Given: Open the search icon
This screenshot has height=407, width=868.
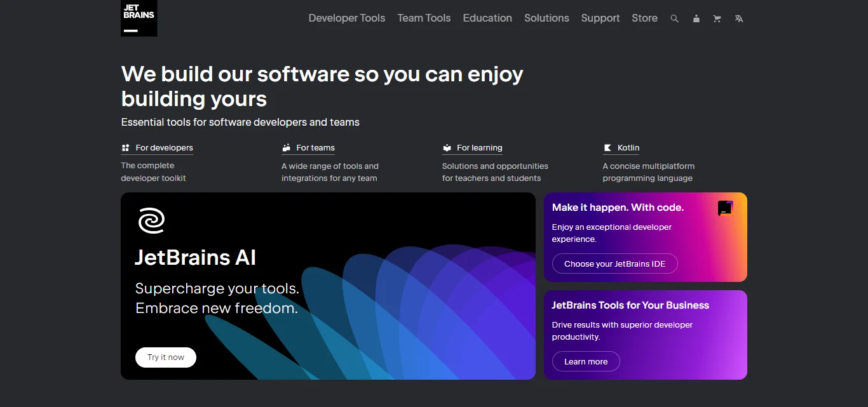Looking at the screenshot, I should click(x=674, y=18).
